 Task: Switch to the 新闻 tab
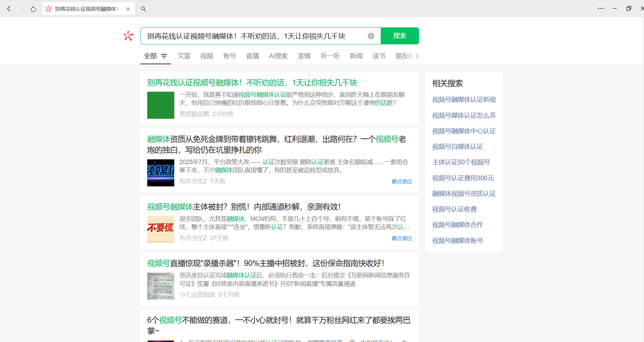click(x=356, y=56)
